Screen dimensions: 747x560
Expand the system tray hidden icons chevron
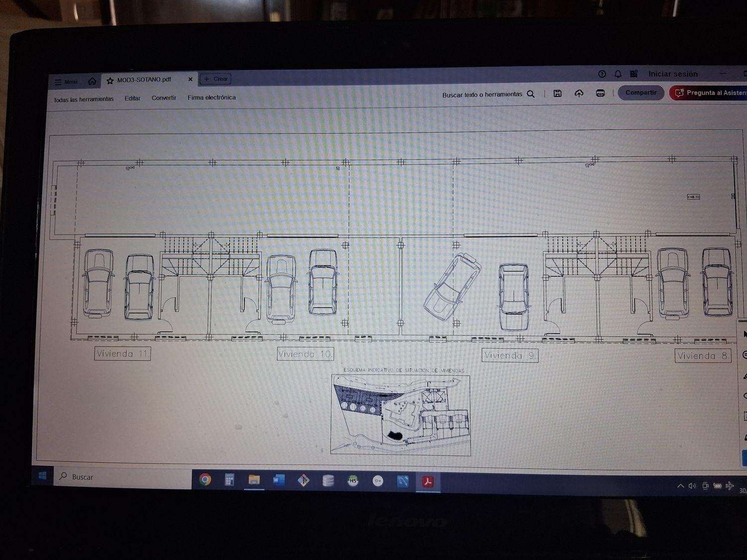tap(680, 486)
